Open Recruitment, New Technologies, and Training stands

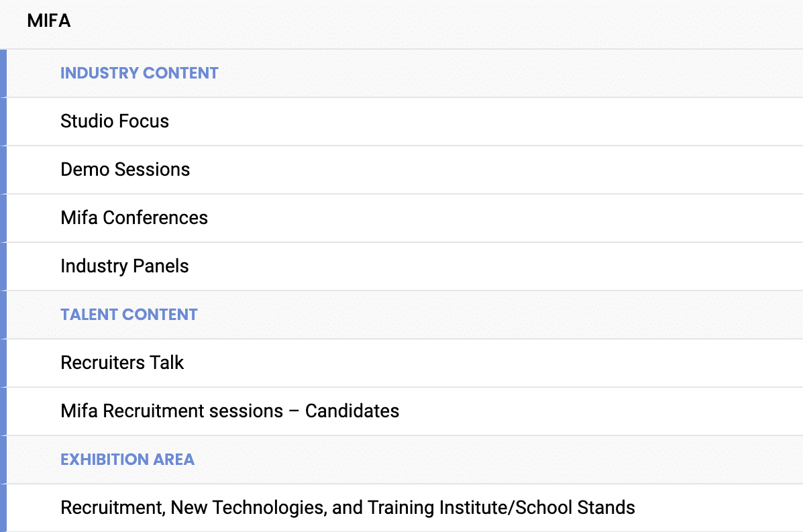[347, 508]
